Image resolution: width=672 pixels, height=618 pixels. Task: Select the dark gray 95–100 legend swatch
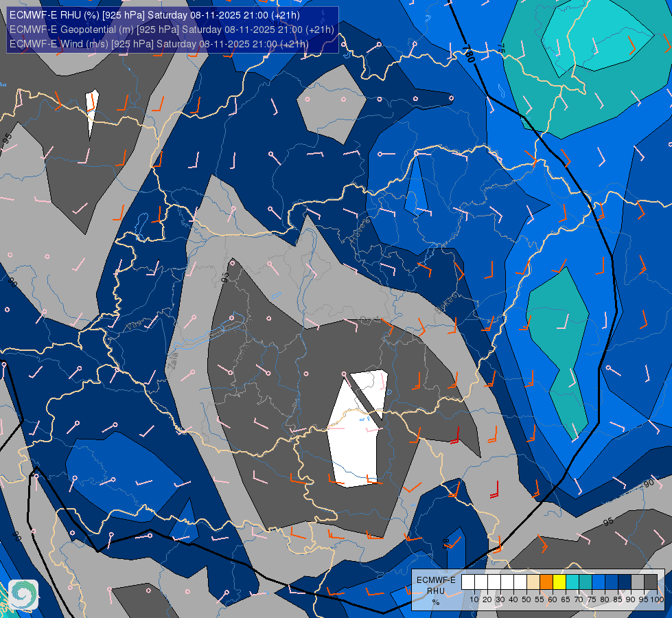click(651, 582)
